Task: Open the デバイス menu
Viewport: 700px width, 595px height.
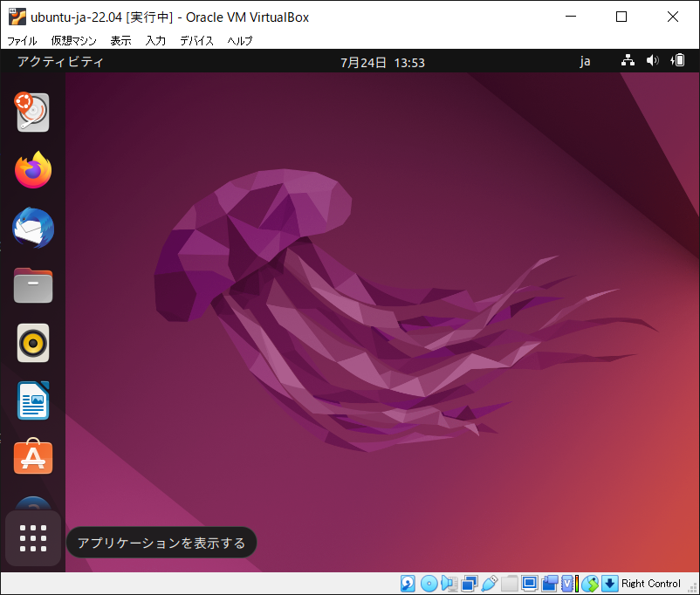Action: coord(196,41)
